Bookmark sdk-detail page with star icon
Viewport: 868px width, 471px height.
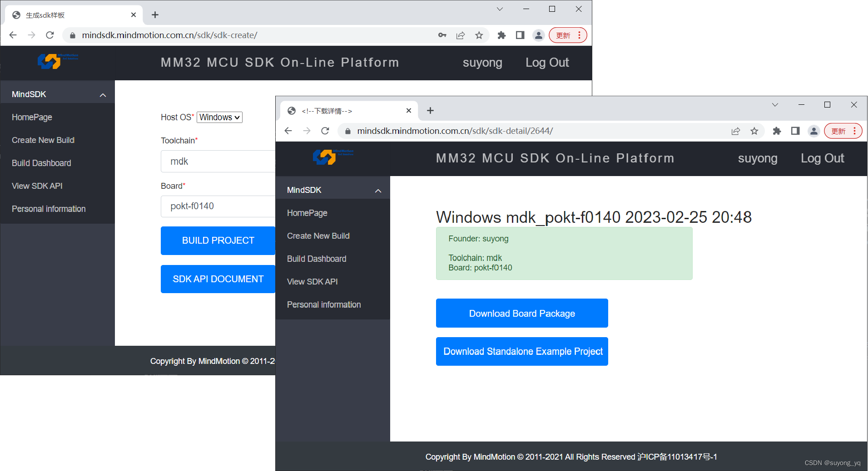pos(754,131)
